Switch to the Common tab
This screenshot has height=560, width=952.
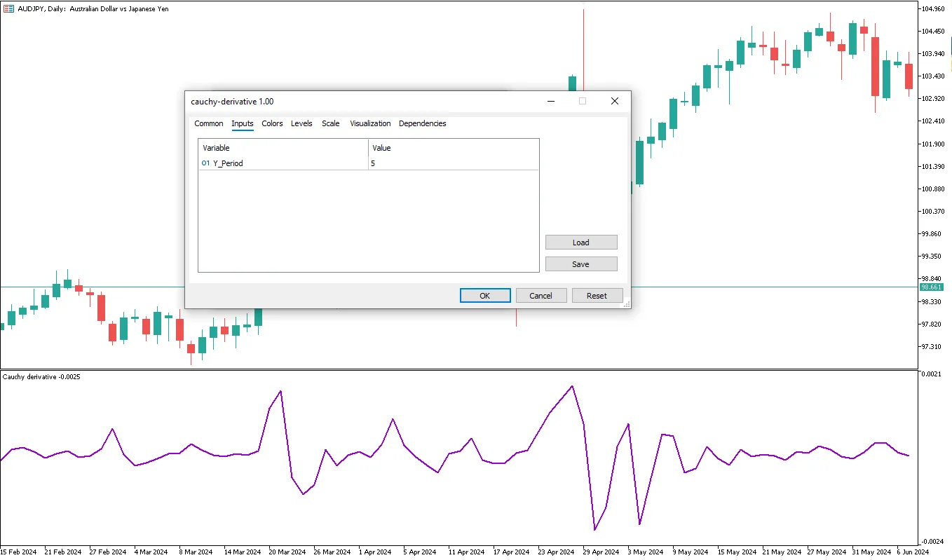(208, 123)
